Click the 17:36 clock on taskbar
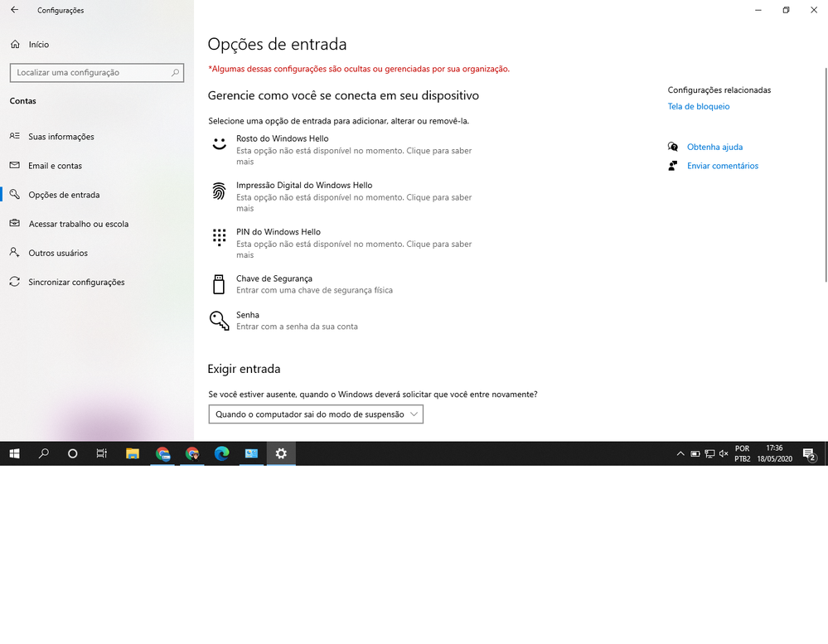 (774, 448)
